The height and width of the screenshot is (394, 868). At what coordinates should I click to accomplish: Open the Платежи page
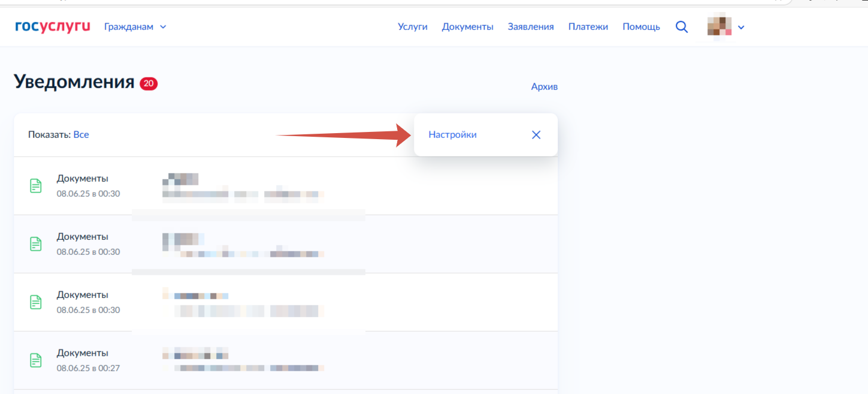[x=588, y=27]
